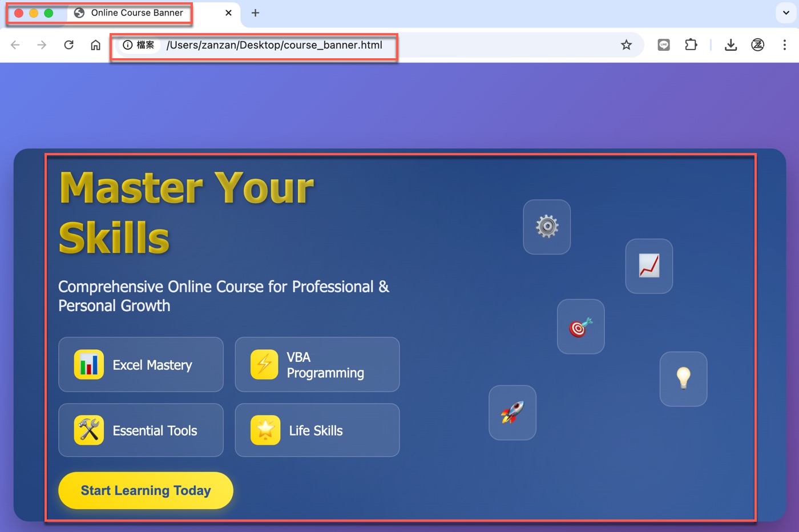Expand the tab search dropdown arrow
This screenshot has height=532, width=799.
786,13
